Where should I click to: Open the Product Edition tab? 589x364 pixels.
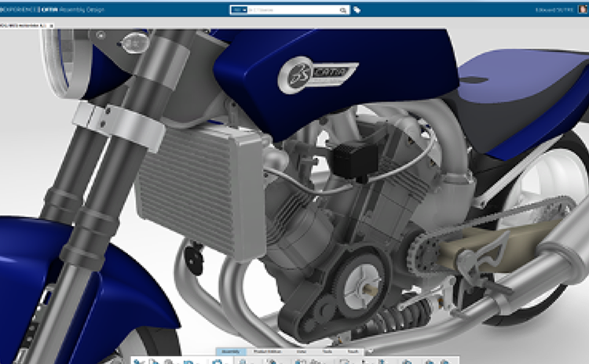coord(265,351)
